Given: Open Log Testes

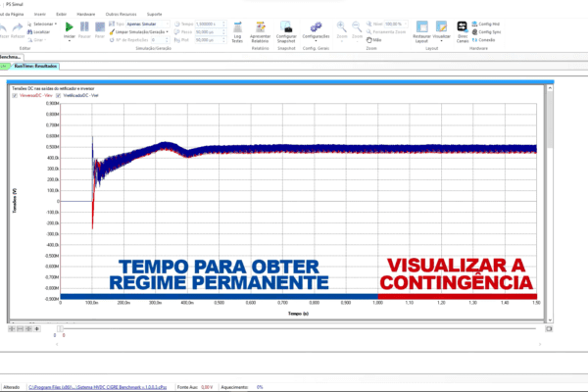Looking at the screenshot, I should pos(238,30).
